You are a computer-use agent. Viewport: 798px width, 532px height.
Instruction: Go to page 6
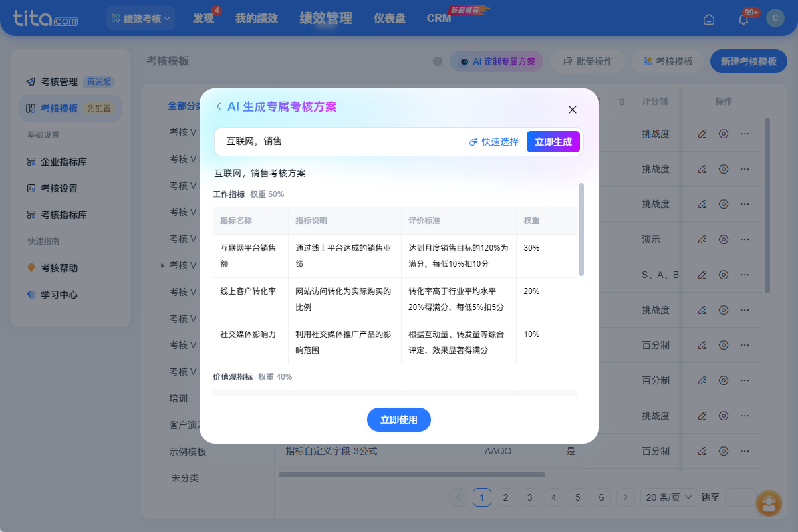pyautogui.click(x=602, y=497)
